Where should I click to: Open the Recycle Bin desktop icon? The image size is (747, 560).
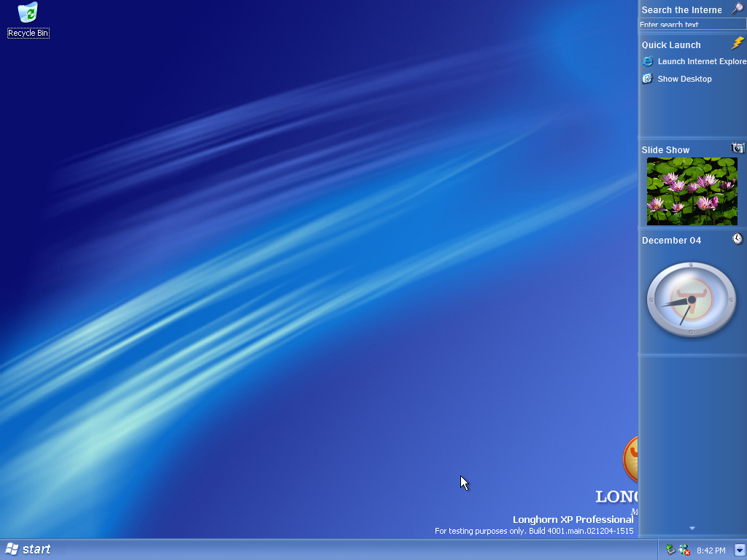[x=28, y=13]
